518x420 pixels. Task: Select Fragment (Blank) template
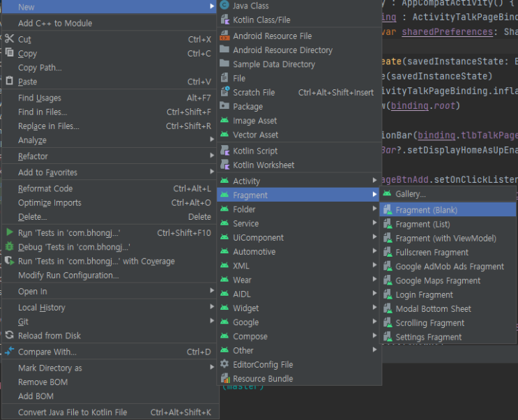click(x=448, y=210)
